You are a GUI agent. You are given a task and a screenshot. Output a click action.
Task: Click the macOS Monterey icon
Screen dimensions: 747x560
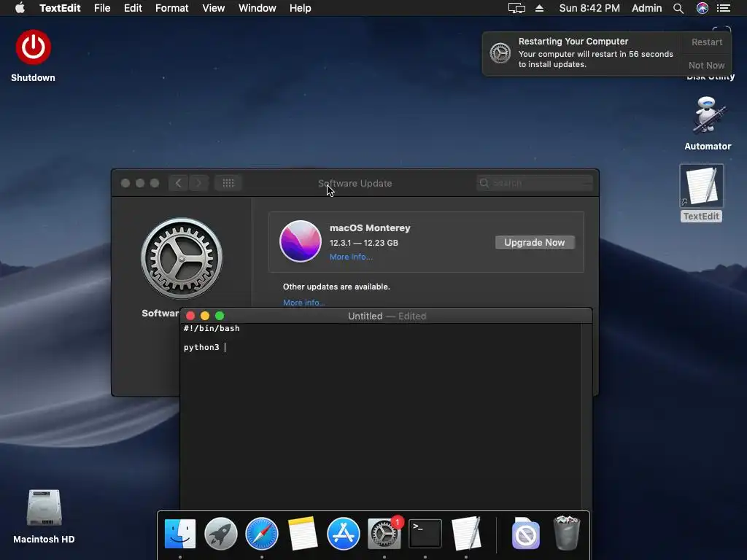pyautogui.click(x=300, y=241)
